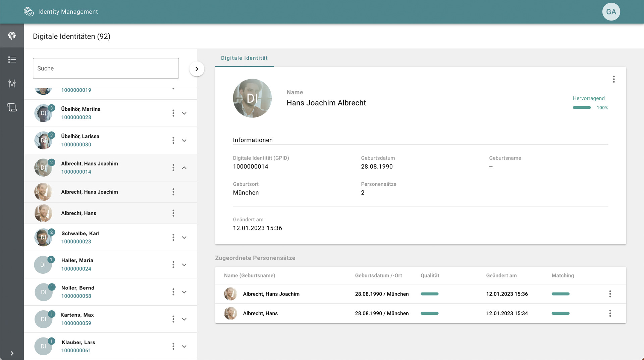Open options menu for Noller, Bernd

tap(173, 292)
